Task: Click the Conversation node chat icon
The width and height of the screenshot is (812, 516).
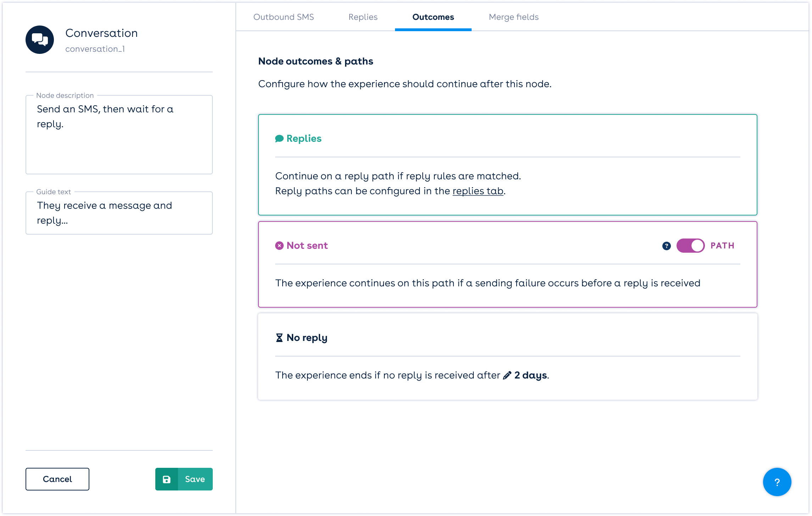Action: (x=40, y=40)
